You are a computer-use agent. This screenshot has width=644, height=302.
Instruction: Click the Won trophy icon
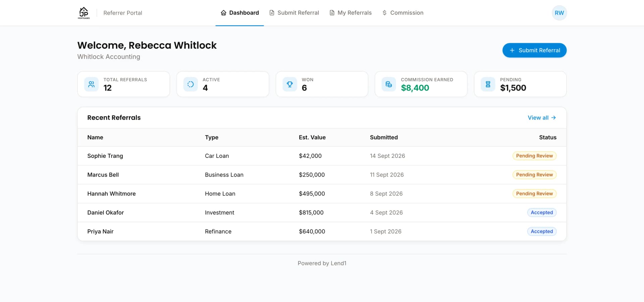[290, 84]
